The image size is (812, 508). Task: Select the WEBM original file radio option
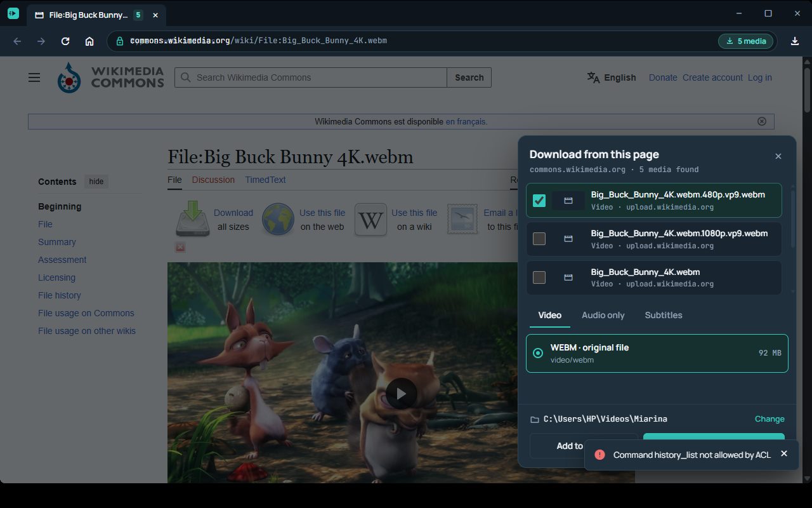point(538,353)
